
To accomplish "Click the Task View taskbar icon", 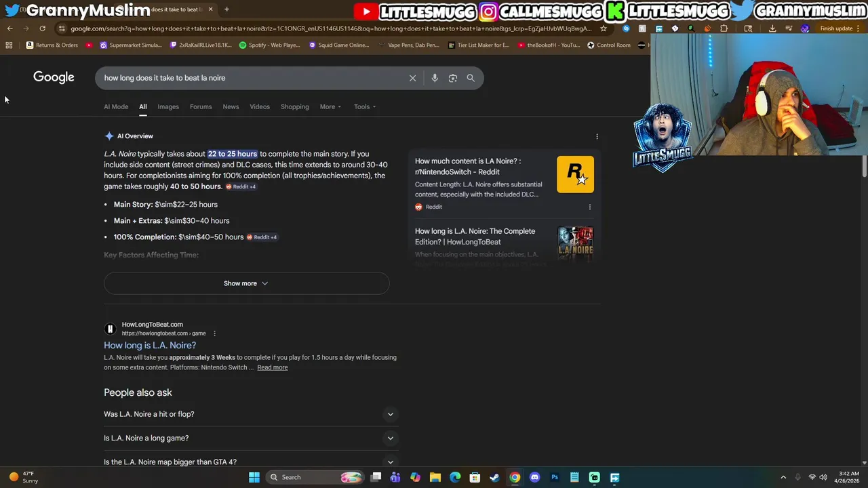I will pyautogui.click(x=376, y=477).
